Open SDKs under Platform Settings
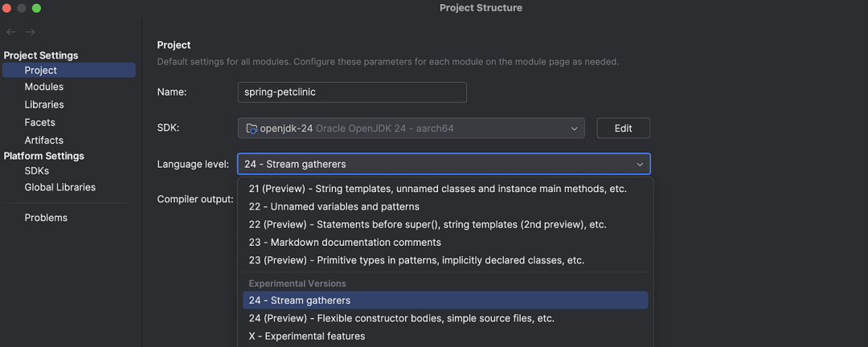This screenshot has width=868, height=347. pos(37,170)
